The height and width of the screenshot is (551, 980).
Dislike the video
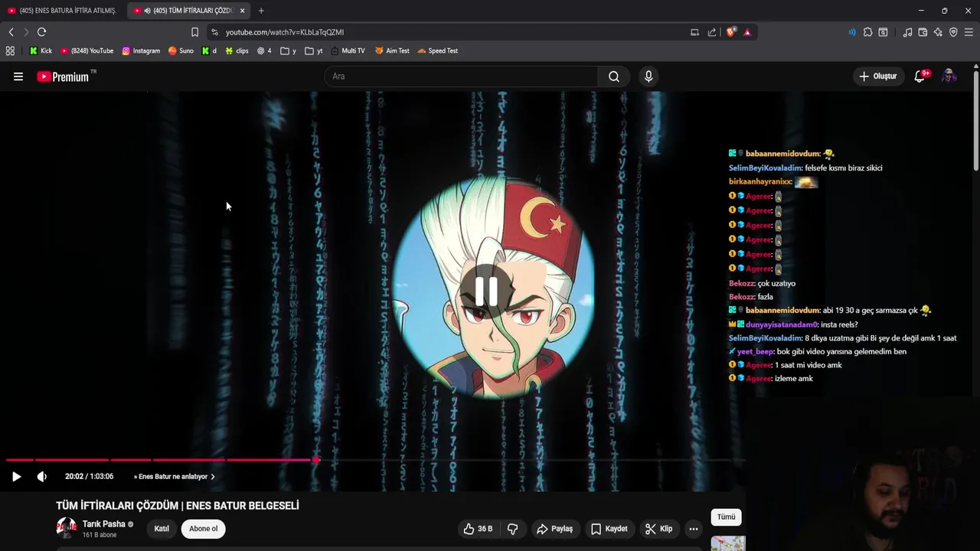click(x=513, y=529)
